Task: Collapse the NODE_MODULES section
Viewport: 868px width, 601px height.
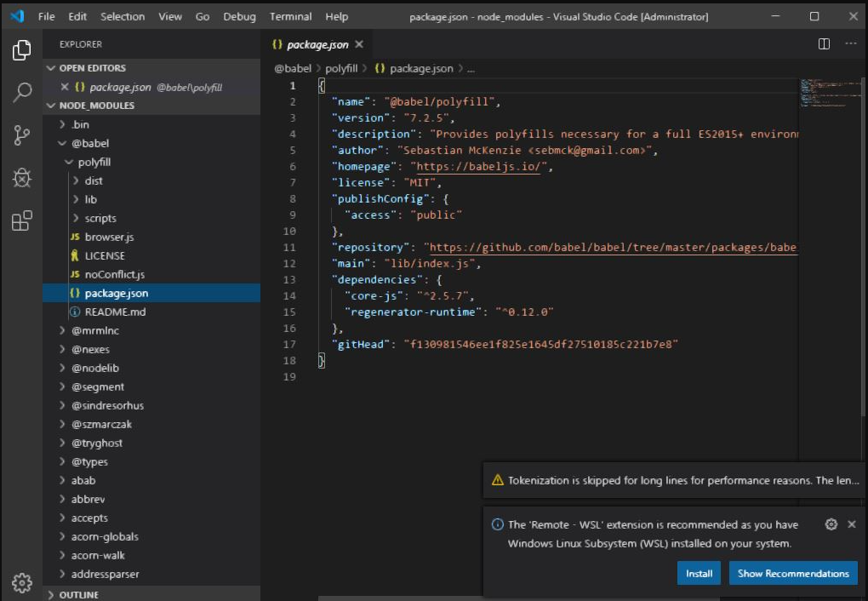Action: 51,106
